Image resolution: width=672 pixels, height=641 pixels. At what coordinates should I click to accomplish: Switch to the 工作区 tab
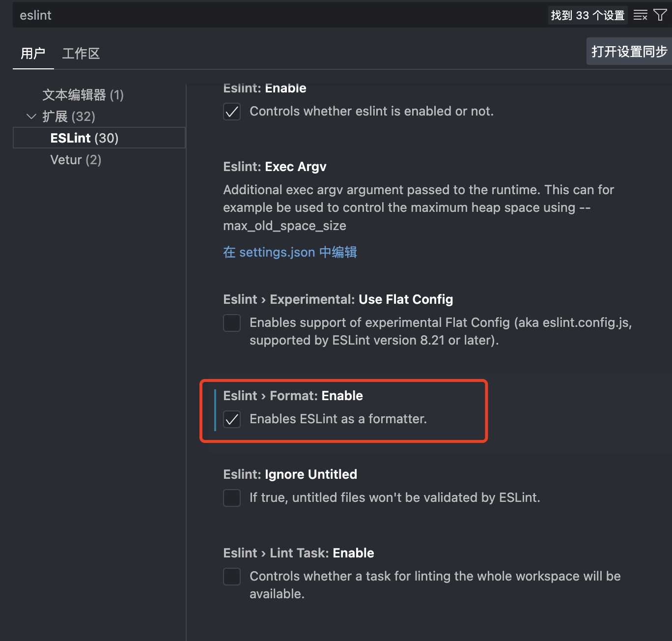(x=81, y=53)
